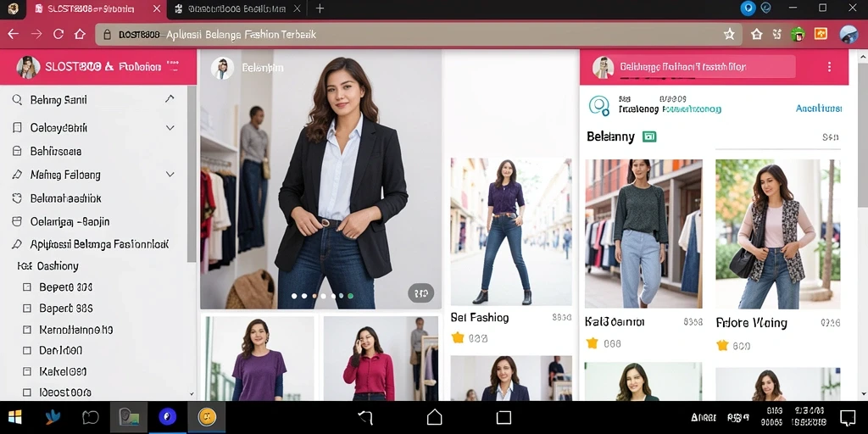
Task: Open the street photo of the woman in purple blouse
Action: pyautogui.click(x=511, y=232)
